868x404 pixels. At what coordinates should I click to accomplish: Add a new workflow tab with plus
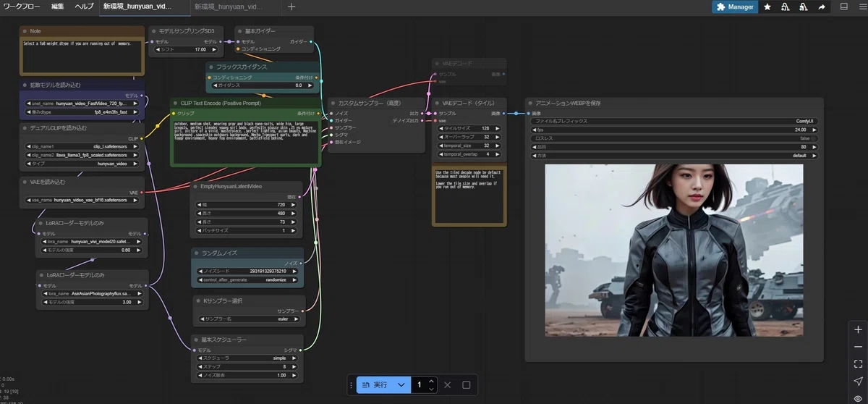(x=292, y=7)
